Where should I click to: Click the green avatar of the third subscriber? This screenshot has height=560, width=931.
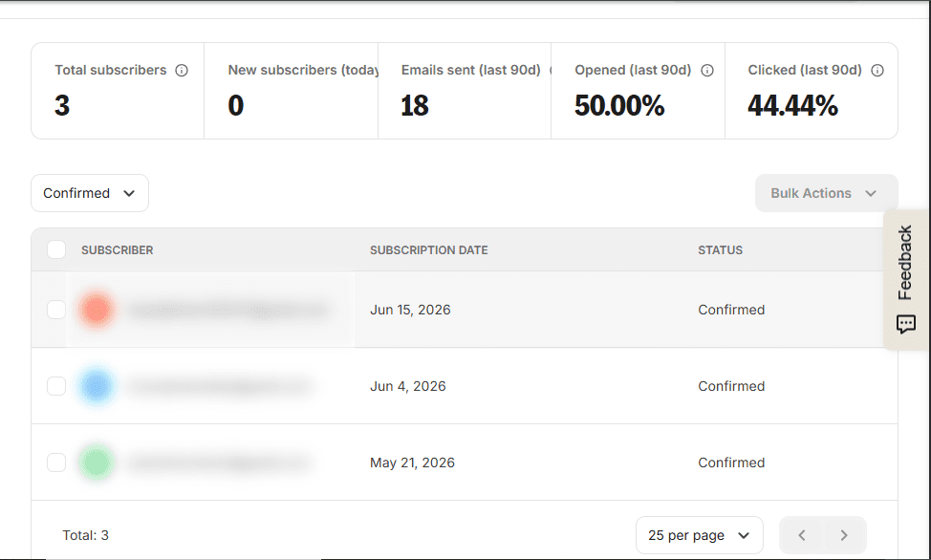(97, 462)
